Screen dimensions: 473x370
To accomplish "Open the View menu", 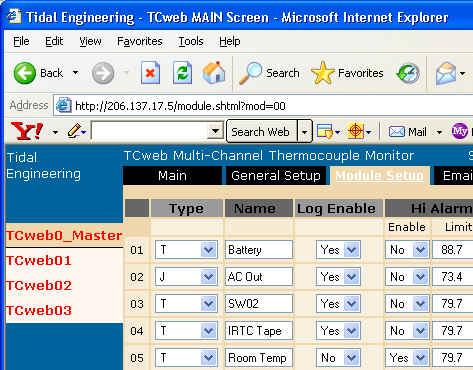I will point(90,41).
